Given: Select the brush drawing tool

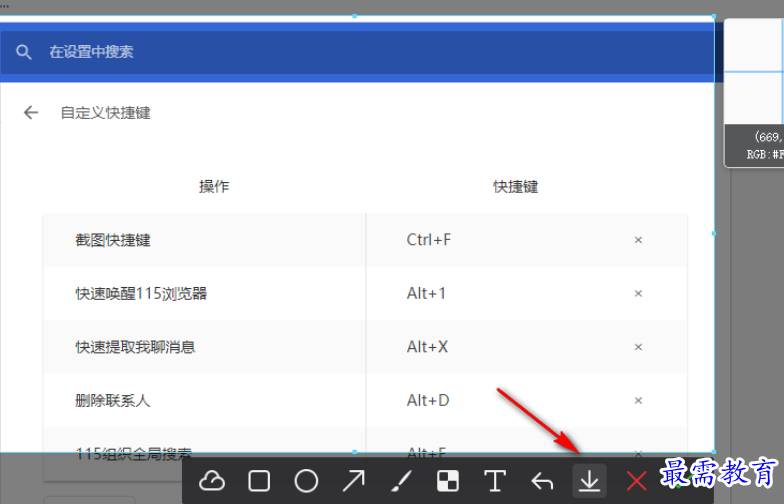Looking at the screenshot, I should (401, 482).
